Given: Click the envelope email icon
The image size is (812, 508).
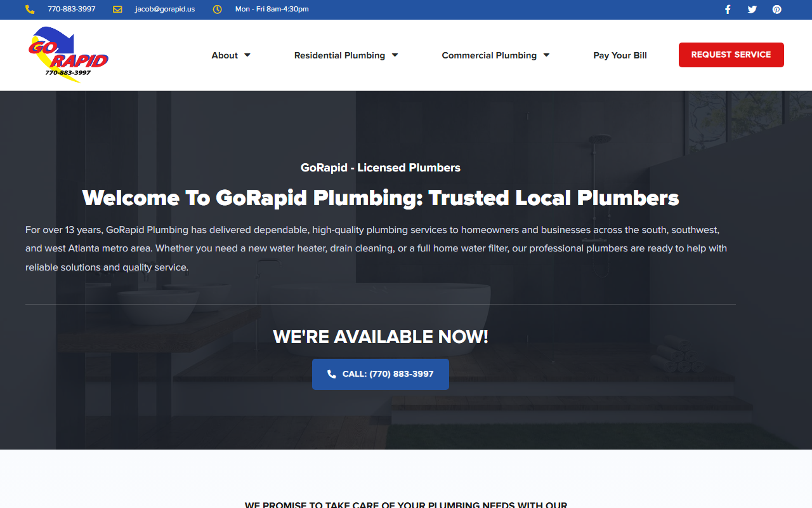Looking at the screenshot, I should coord(117,10).
